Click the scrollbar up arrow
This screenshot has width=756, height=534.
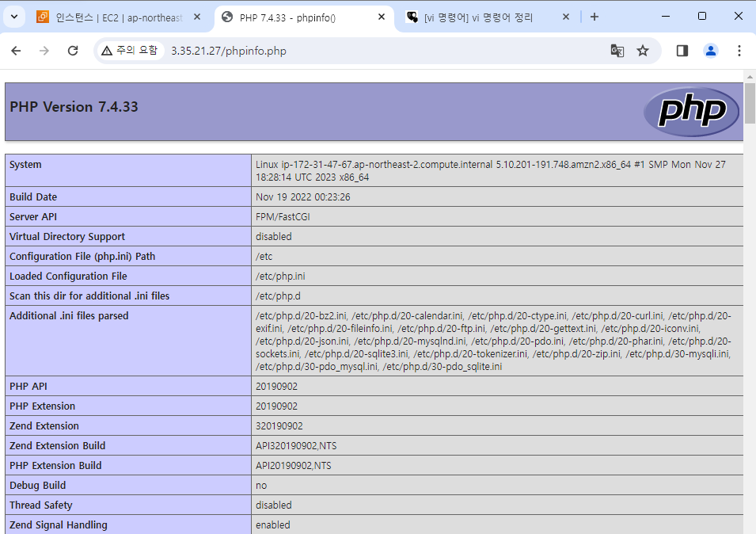coord(750,77)
